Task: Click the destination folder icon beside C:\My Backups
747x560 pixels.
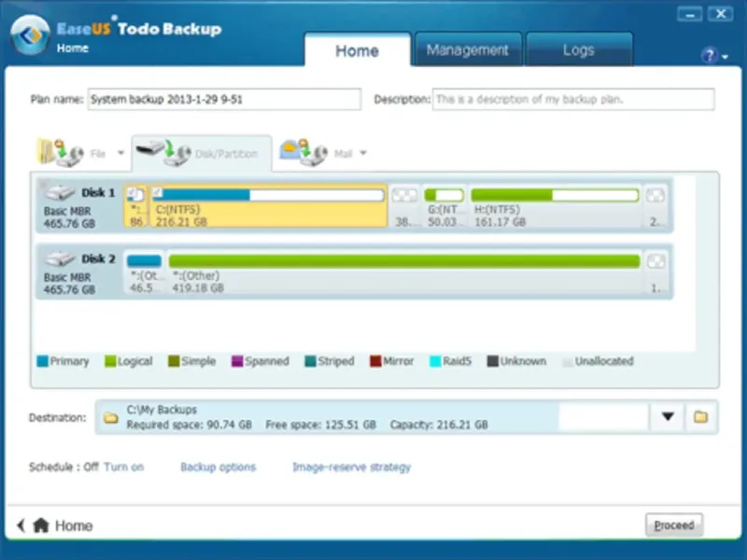Action: click(x=111, y=417)
